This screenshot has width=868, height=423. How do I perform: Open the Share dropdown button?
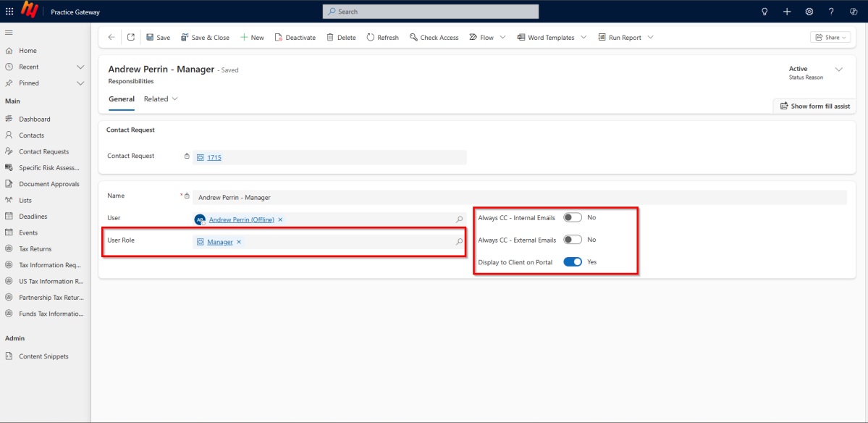click(x=830, y=37)
